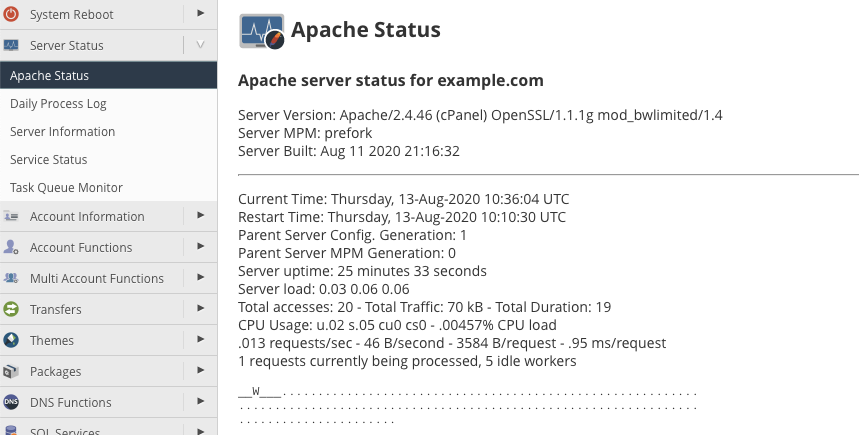Click the Account Information icon
The width and height of the screenshot is (859, 435).
pyautogui.click(x=12, y=216)
